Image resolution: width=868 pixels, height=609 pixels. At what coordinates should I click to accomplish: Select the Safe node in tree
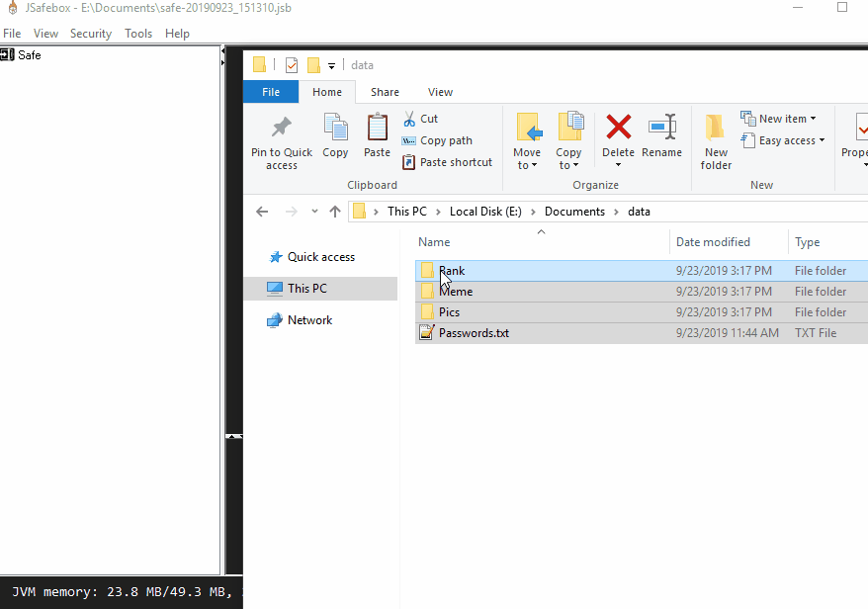click(x=29, y=55)
